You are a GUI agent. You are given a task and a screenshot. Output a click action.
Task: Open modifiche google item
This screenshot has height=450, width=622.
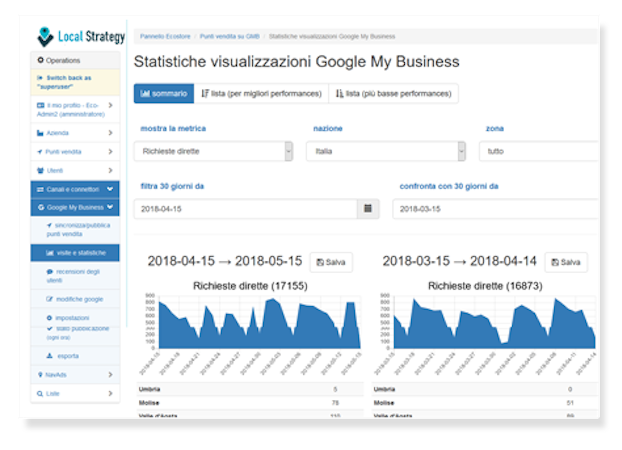pos(75,299)
